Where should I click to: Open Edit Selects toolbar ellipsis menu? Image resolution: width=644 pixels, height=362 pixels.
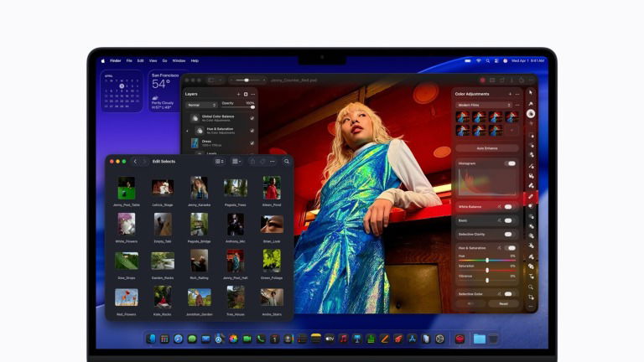coord(273,161)
